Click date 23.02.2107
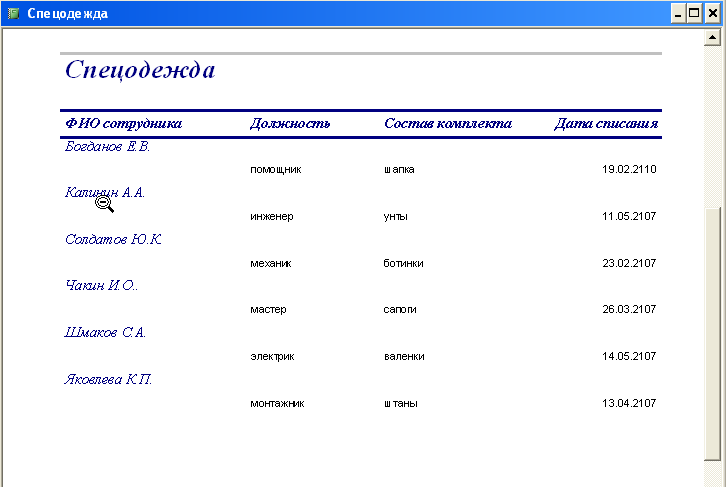726x487 pixels. 629,263
